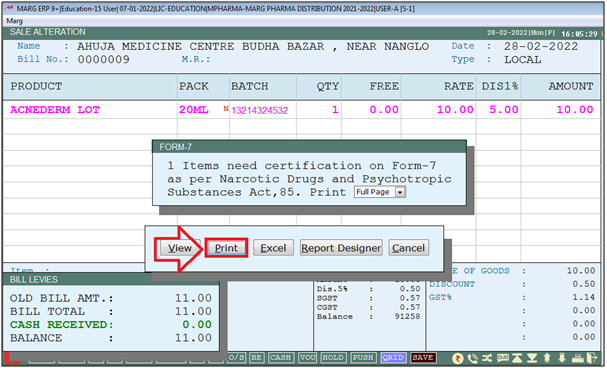Click the O/S button in bottom bar
The width and height of the screenshot is (607, 368).
[237, 358]
